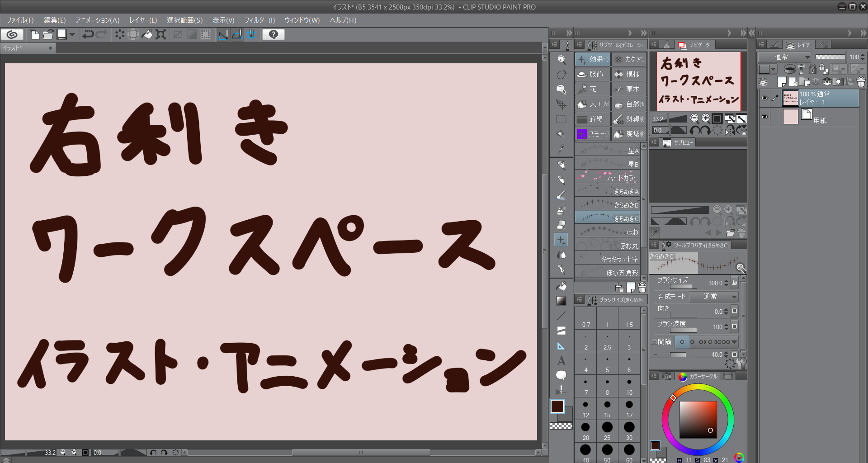Click the Open file icon in command bar
Viewport: 868px width, 463px height.
(x=48, y=34)
